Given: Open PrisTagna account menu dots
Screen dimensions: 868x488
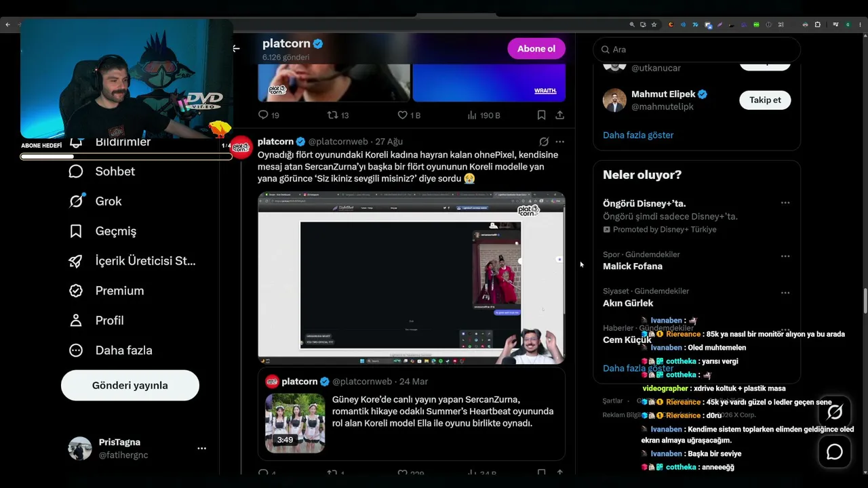Looking at the screenshot, I should click(x=201, y=449).
